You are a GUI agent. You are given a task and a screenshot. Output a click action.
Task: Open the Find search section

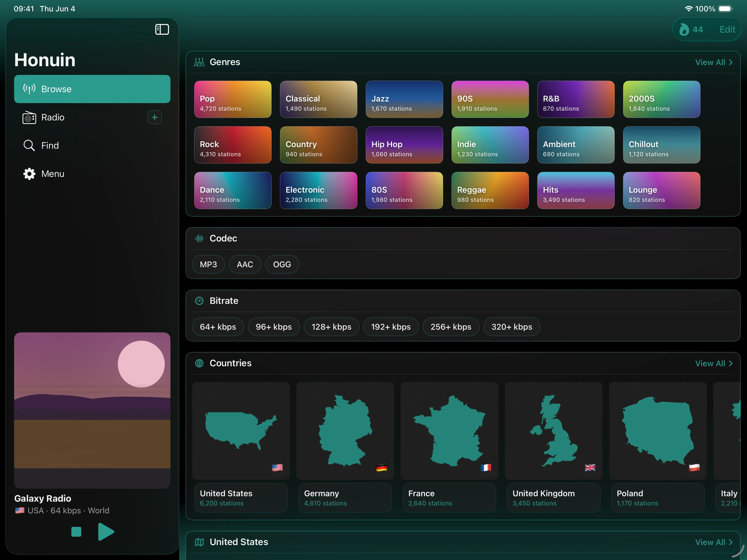92,145
